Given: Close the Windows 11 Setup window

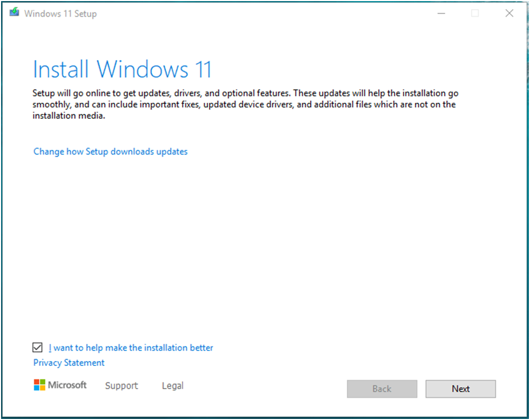Looking at the screenshot, I should click(x=509, y=14).
